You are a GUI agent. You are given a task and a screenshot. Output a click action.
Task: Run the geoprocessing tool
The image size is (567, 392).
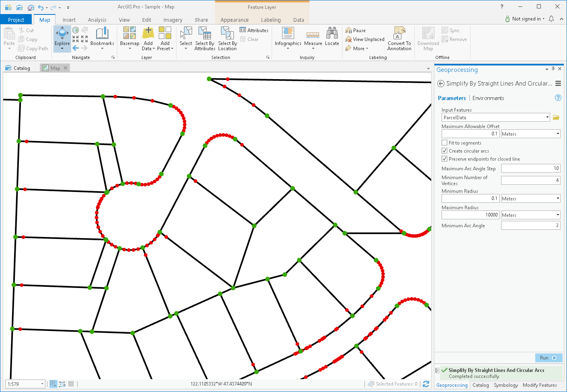[549, 357]
